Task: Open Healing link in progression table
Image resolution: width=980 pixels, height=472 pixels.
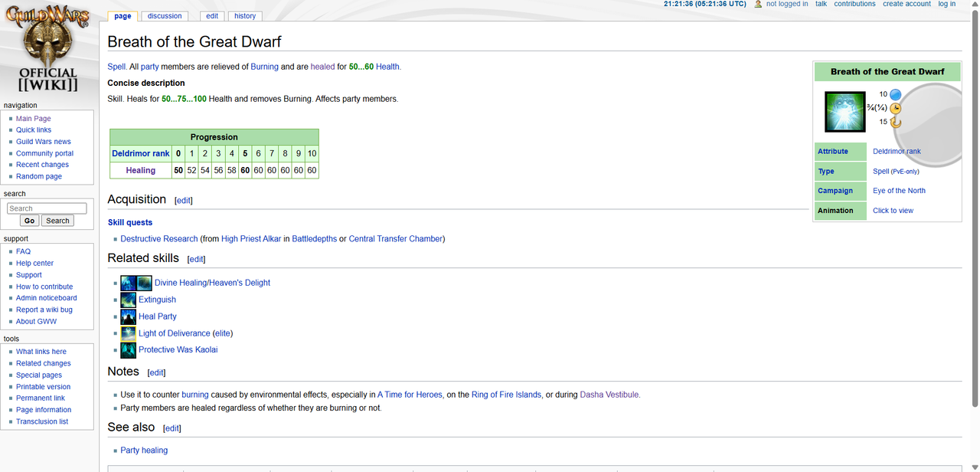Action: (141, 170)
